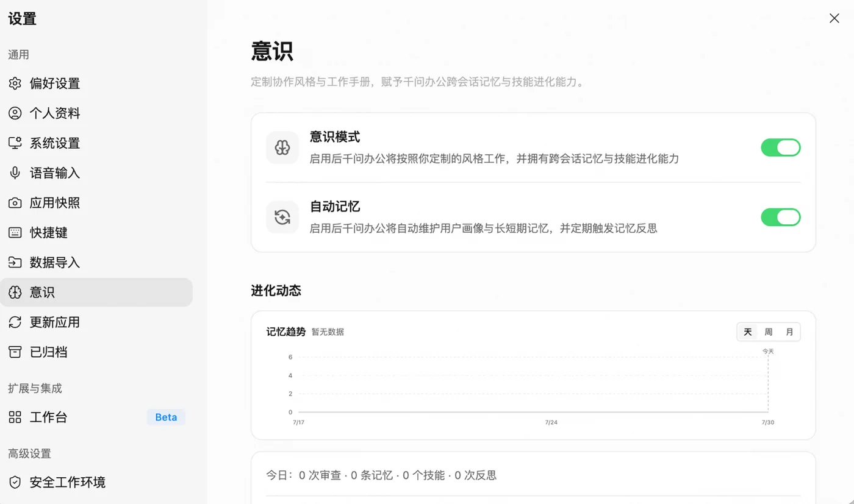Click the 7/24 date on chart axis
This screenshot has width=854, height=504.
click(x=551, y=422)
